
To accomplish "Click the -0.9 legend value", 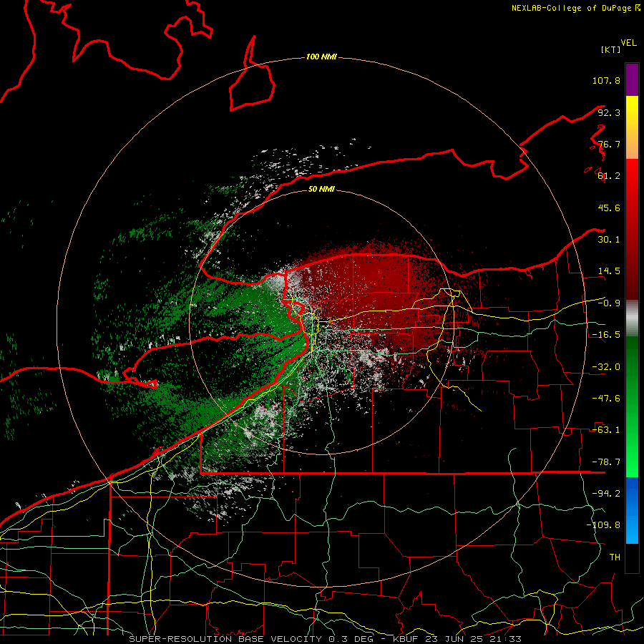I will pos(609,303).
